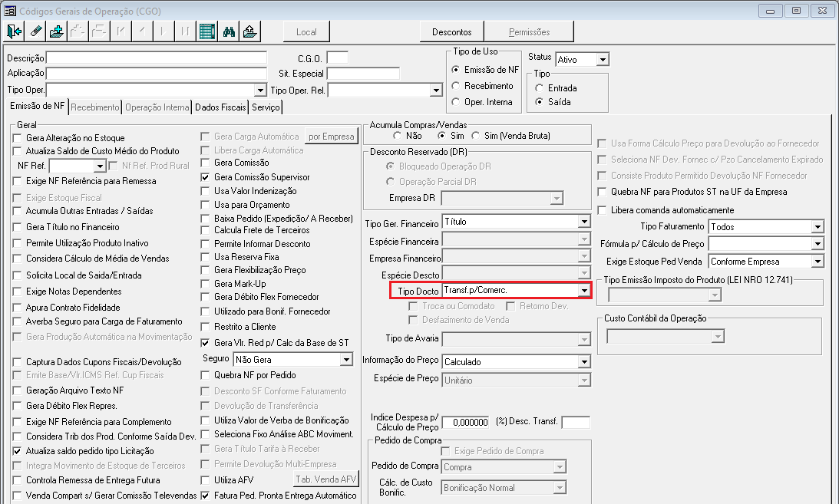Open the NF Ref. dropdown
839x504 pixels.
[x=100, y=166]
